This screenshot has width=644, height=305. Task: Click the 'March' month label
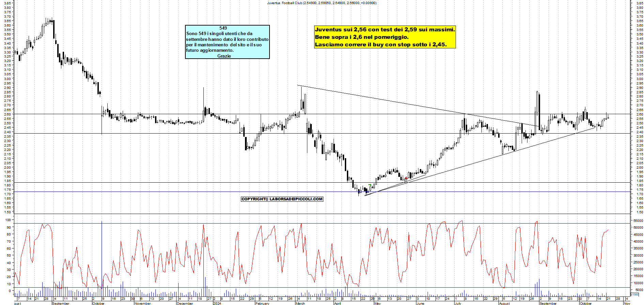click(300, 303)
